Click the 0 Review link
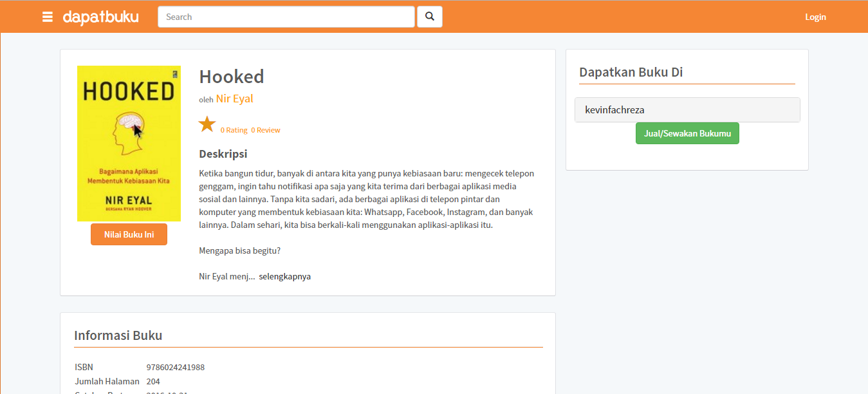 point(266,130)
